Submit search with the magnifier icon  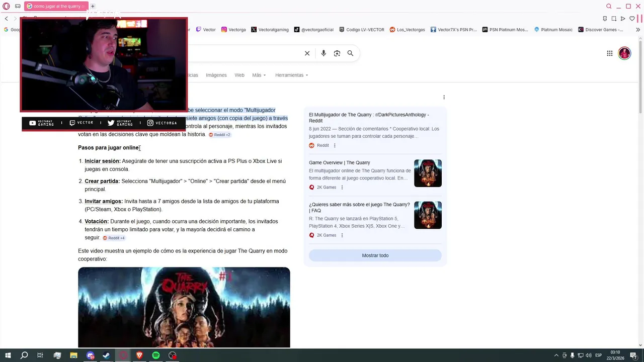point(350,53)
